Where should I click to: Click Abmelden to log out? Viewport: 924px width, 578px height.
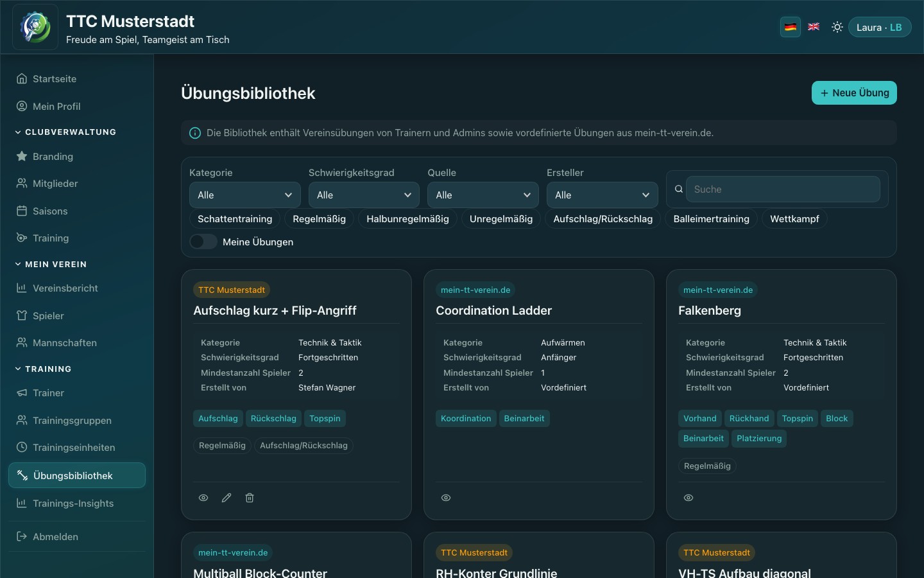77,536
